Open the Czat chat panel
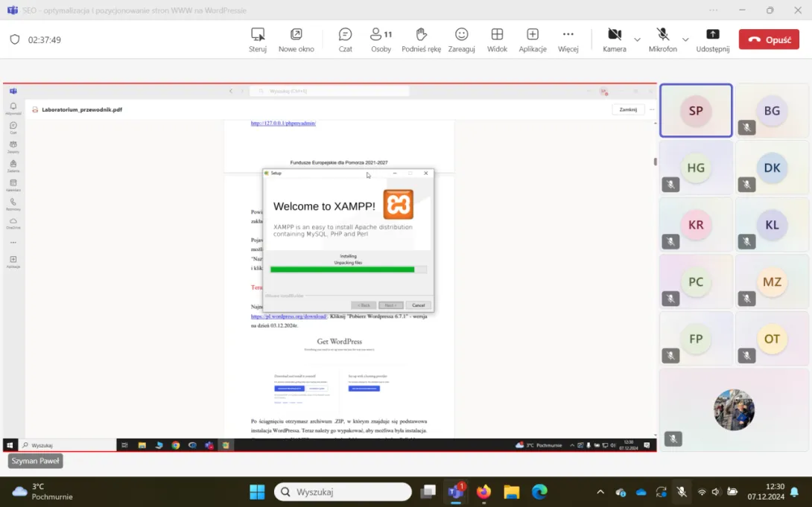The height and width of the screenshot is (507, 812). pyautogui.click(x=345, y=39)
